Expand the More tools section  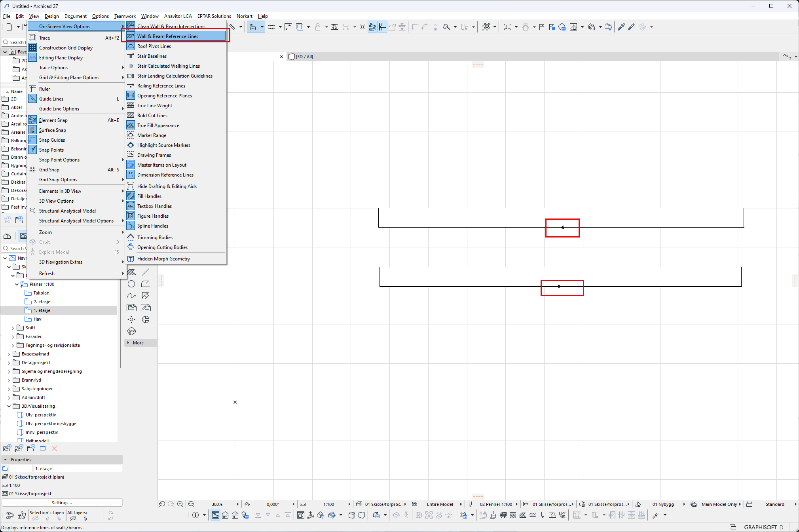point(138,343)
